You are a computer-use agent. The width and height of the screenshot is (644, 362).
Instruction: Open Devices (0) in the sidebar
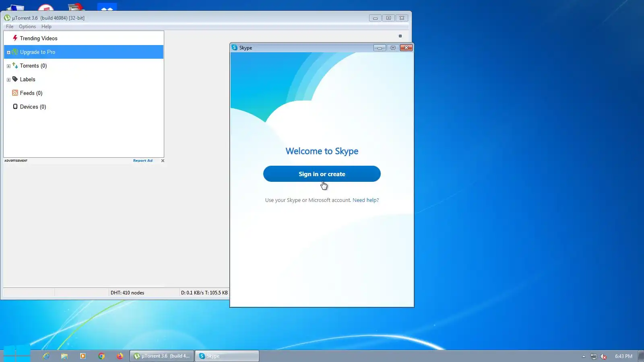pyautogui.click(x=84, y=107)
